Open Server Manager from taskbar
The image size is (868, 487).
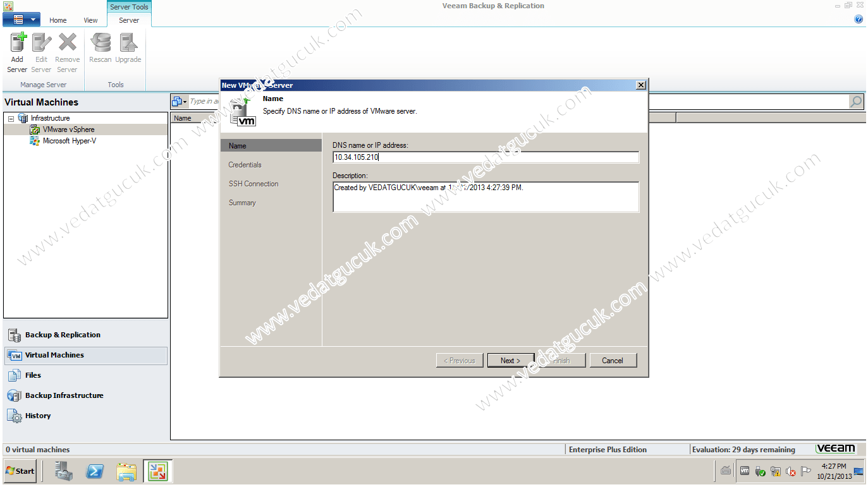[x=64, y=471]
